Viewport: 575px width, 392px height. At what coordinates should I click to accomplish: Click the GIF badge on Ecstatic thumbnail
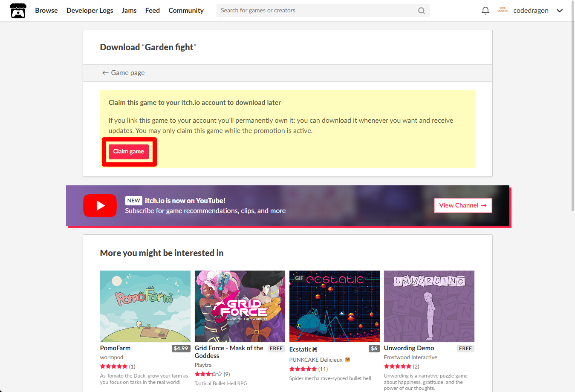[299, 278]
